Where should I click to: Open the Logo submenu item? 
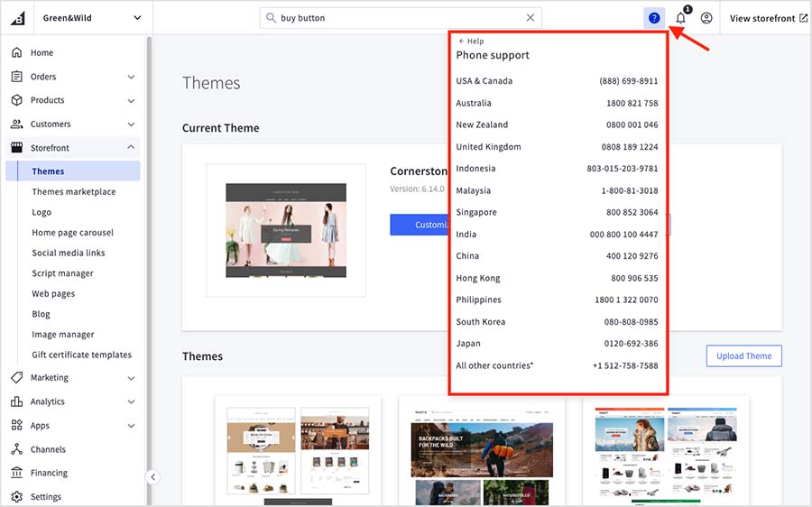point(42,212)
